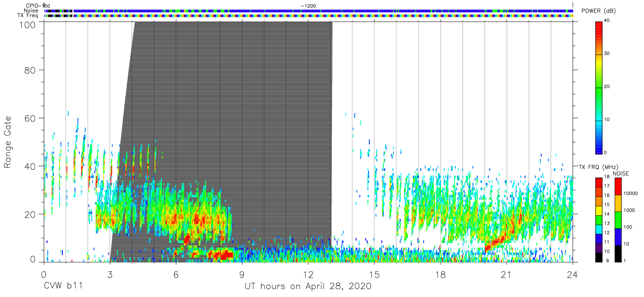
Task: Click the 16 label on TX frequency scale
Action: [606, 195]
